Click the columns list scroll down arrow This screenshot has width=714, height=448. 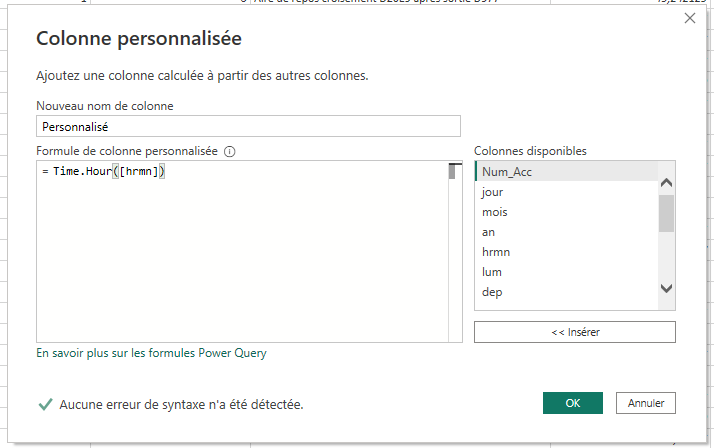(666, 288)
